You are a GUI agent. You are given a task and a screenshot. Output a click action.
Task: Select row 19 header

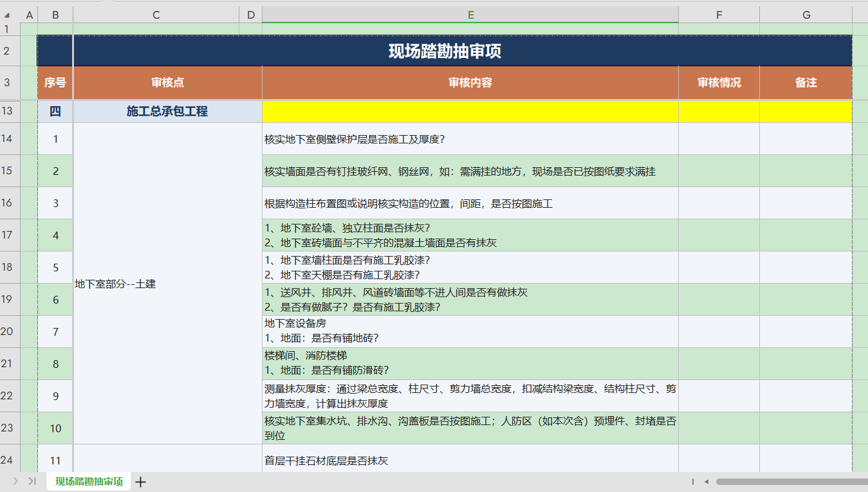pos(10,299)
